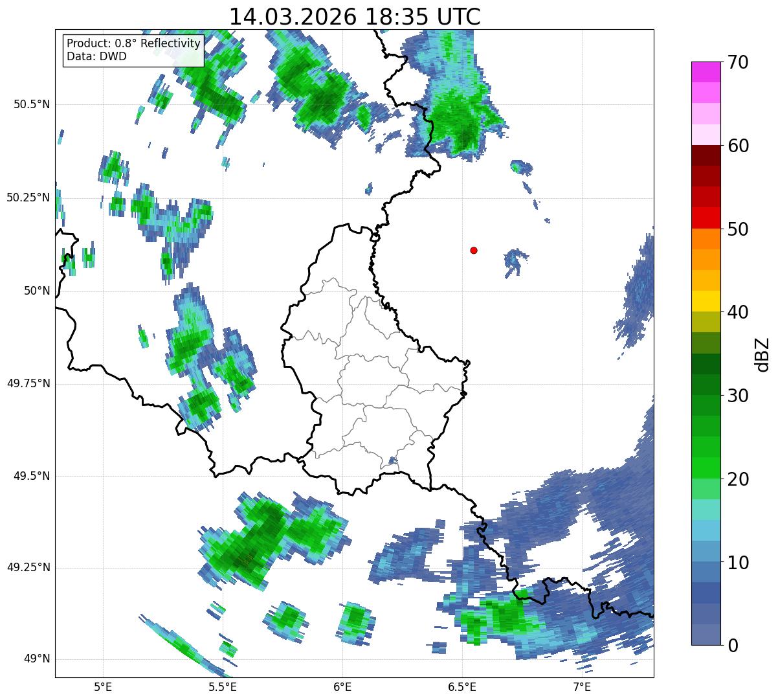The height and width of the screenshot is (700, 778).
Task: Click the '7°E' longitude label
Action: (582, 686)
